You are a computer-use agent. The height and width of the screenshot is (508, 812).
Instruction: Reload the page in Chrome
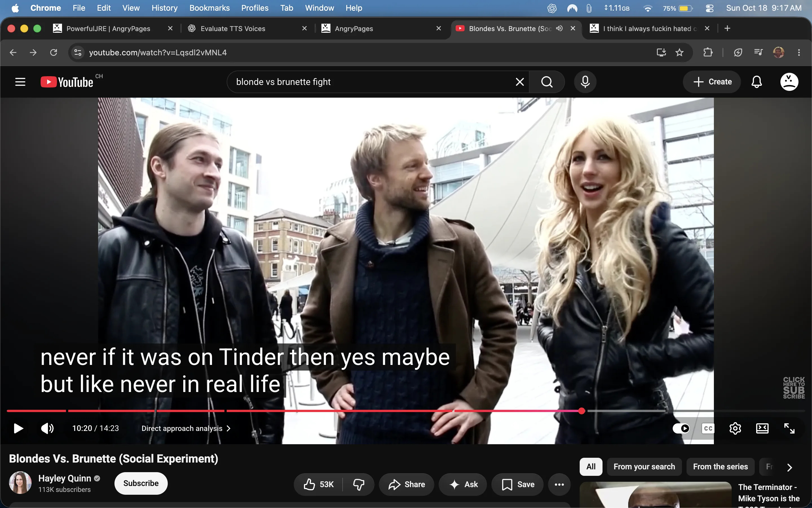(x=54, y=52)
